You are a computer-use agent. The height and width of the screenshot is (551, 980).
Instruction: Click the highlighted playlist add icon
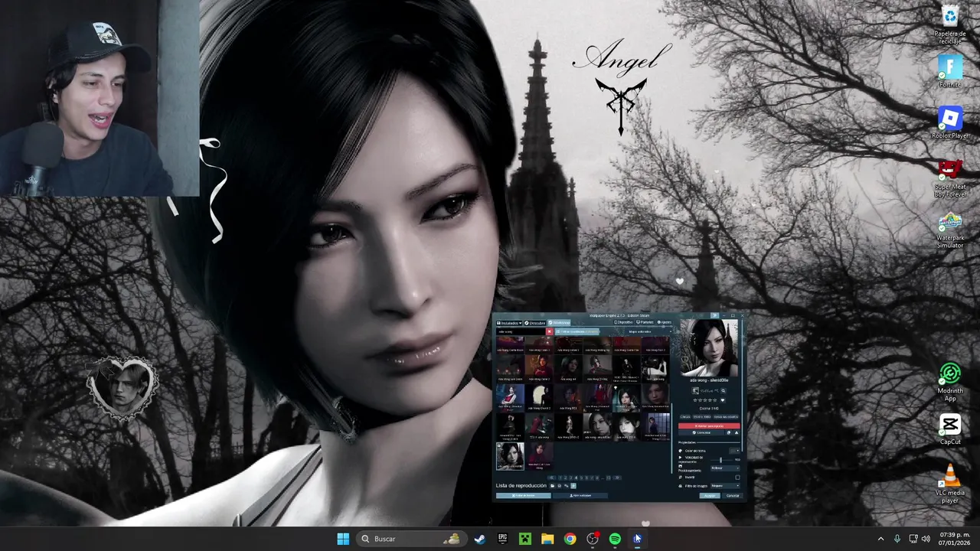pos(573,486)
